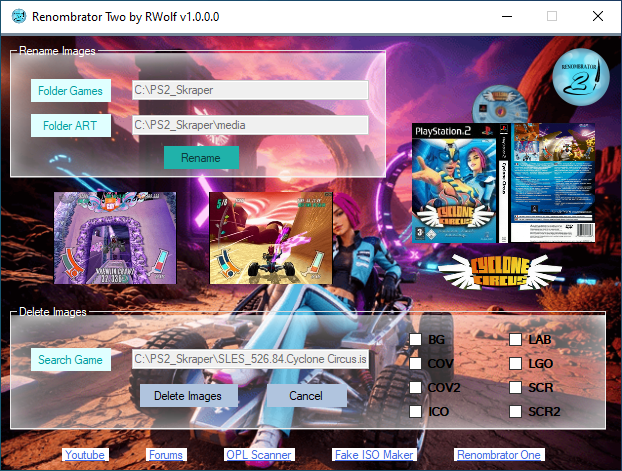Click the purple tunnel screenshot thumbnail
The image size is (622, 471).
click(115, 238)
